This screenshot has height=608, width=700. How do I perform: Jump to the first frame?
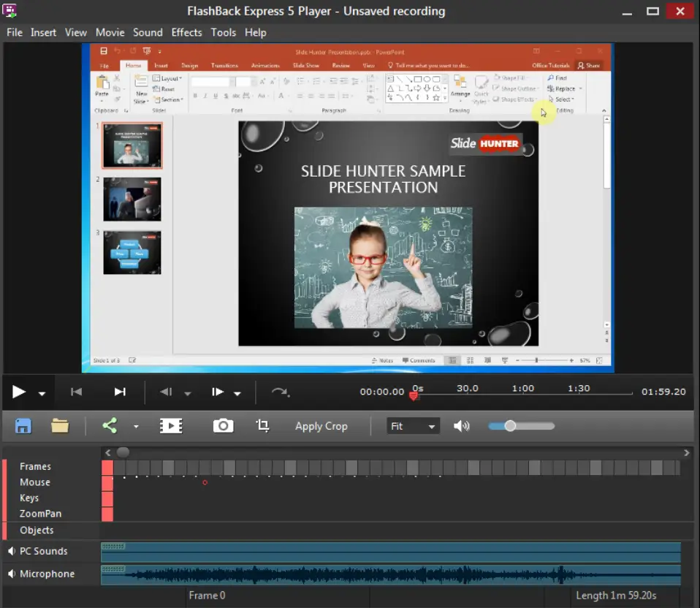point(76,392)
